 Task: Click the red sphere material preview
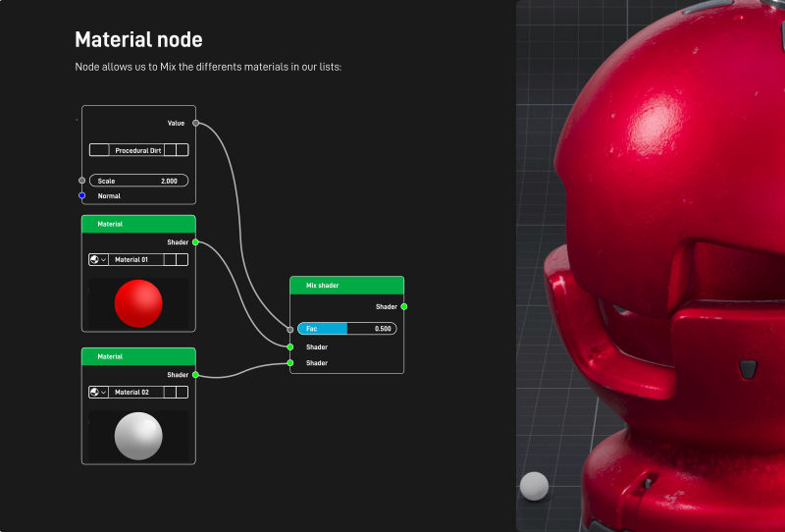click(x=138, y=303)
